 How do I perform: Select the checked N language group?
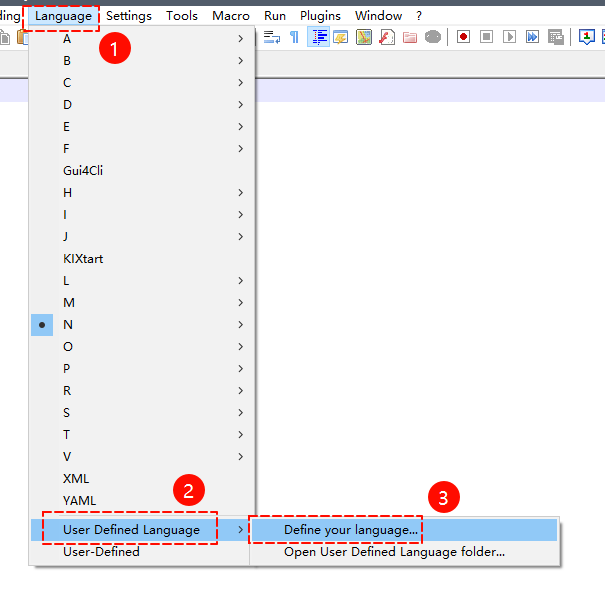[68, 324]
